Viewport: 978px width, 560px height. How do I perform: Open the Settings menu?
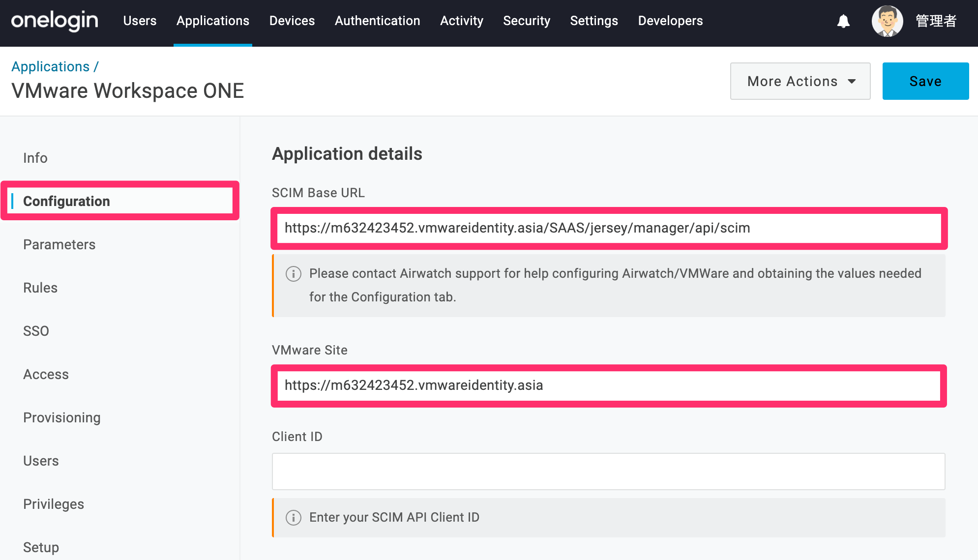(594, 21)
